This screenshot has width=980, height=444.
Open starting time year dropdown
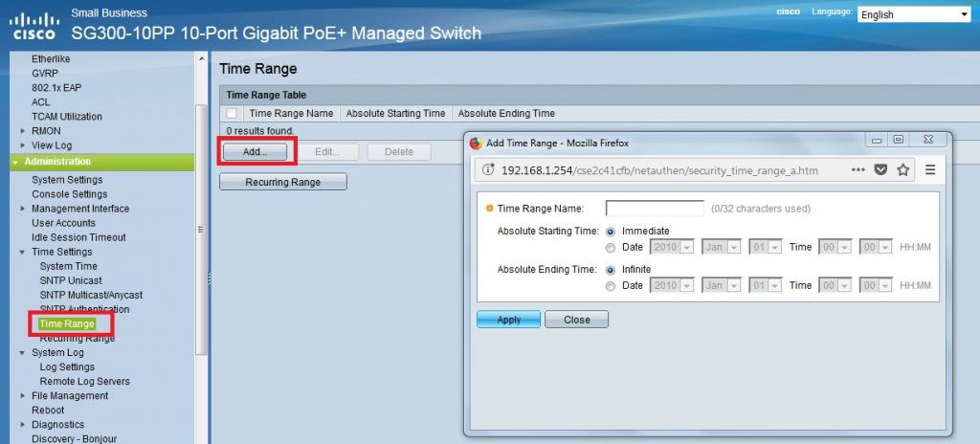[x=672, y=247]
